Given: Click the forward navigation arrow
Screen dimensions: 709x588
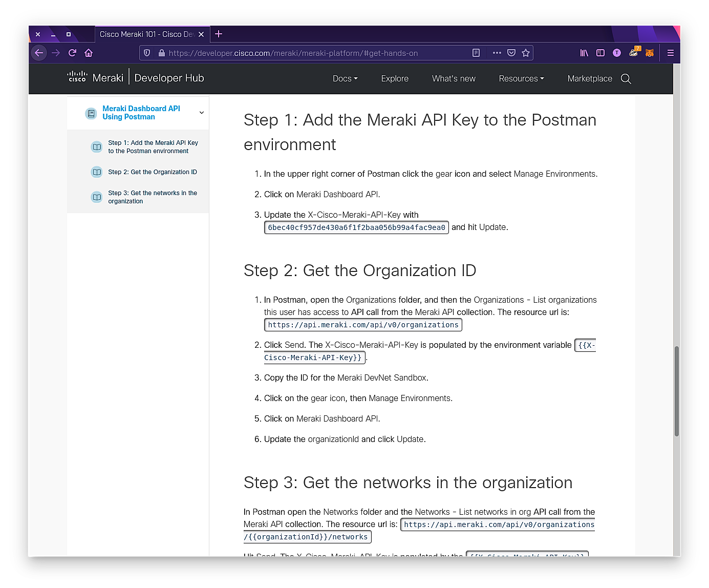Looking at the screenshot, I should (x=56, y=53).
